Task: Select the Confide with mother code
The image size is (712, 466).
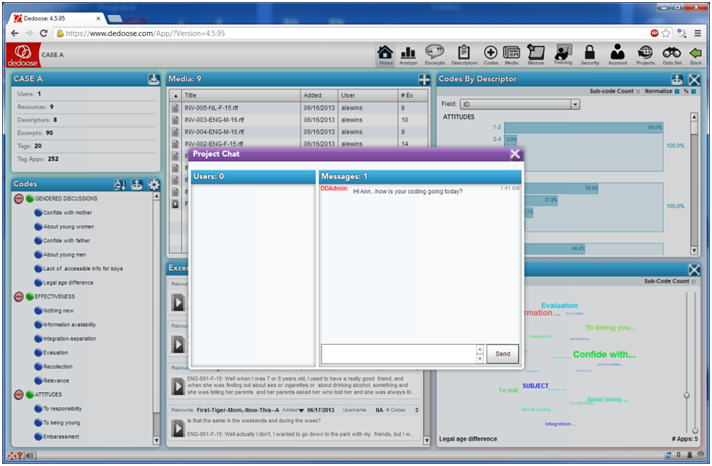Action: click(x=67, y=213)
